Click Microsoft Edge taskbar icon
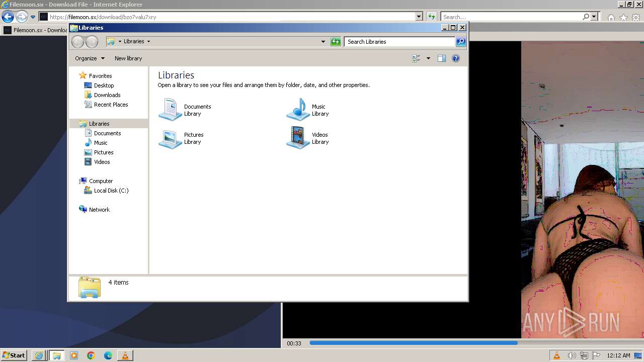 point(108,355)
